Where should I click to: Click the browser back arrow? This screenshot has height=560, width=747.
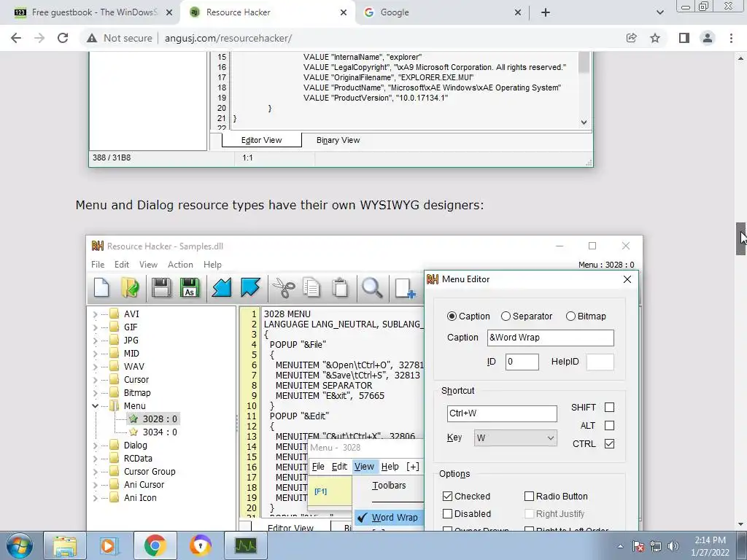pyautogui.click(x=16, y=38)
